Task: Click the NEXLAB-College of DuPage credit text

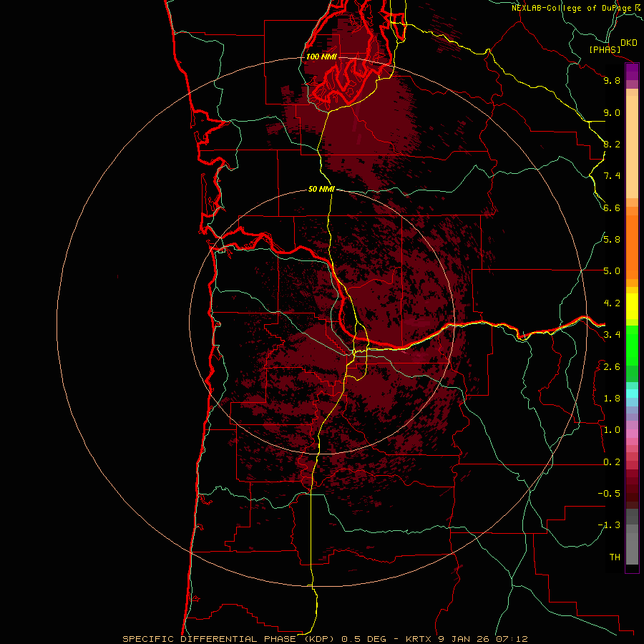Action: (x=572, y=8)
